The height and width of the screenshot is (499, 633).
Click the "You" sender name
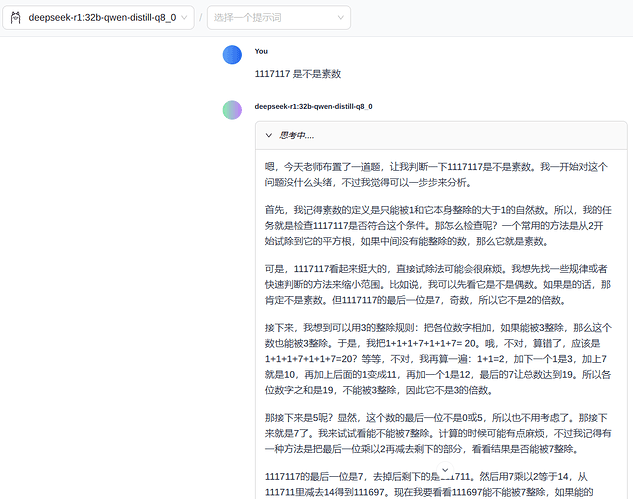(x=261, y=51)
